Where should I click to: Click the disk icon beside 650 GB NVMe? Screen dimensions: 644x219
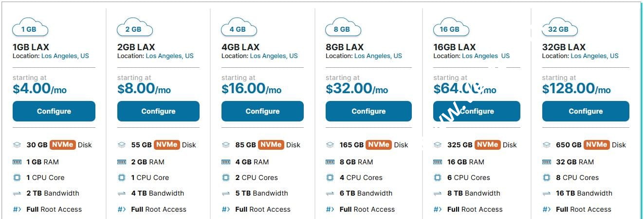547,145
